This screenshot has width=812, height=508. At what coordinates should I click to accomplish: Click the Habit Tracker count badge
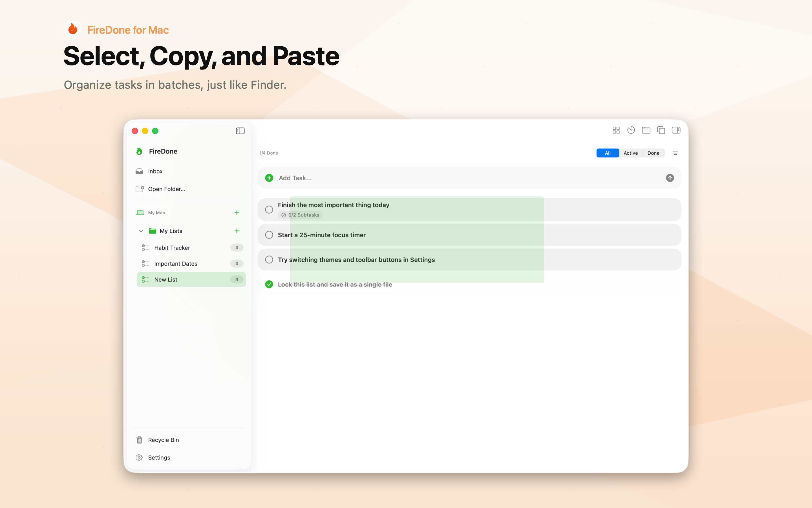click(x=237, y=248)
